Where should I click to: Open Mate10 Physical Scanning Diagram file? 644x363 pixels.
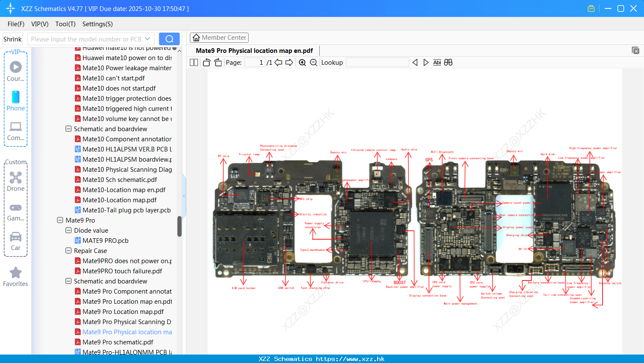[x=123, y=169]
